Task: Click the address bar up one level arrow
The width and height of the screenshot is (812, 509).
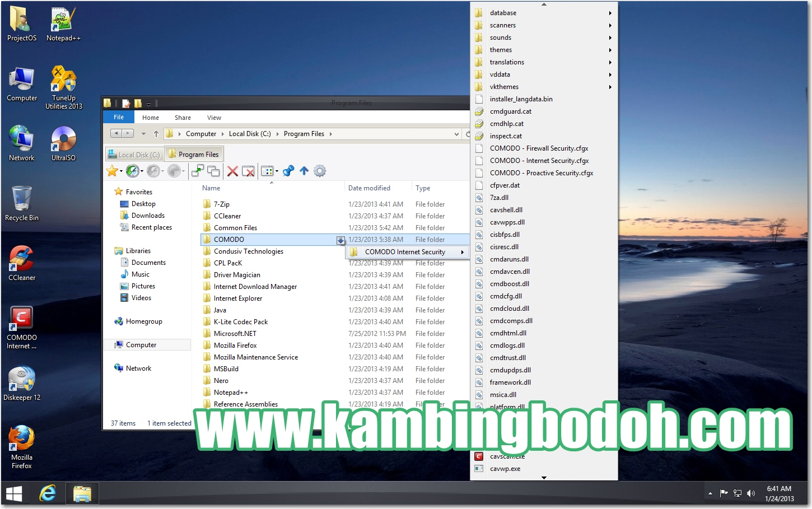Action: 156,134
